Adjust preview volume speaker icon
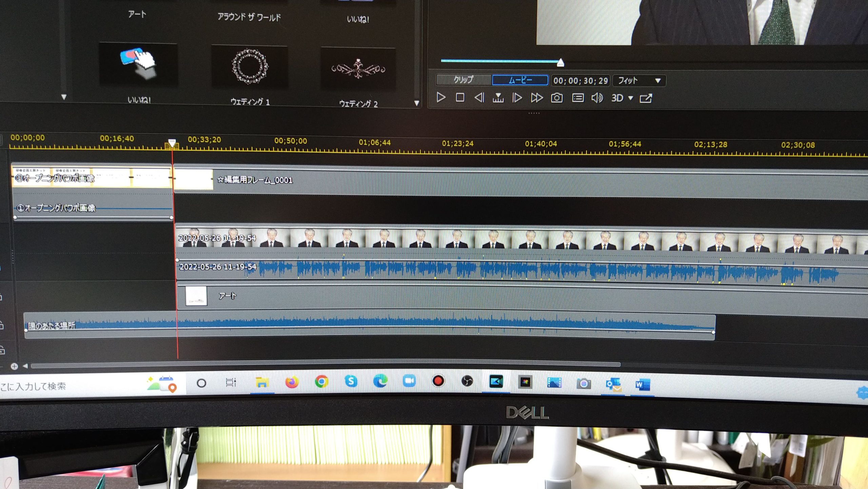 597,98
